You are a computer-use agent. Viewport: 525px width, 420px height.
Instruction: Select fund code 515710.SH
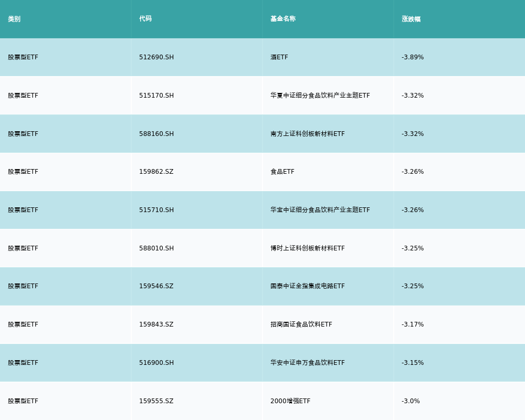156,210
